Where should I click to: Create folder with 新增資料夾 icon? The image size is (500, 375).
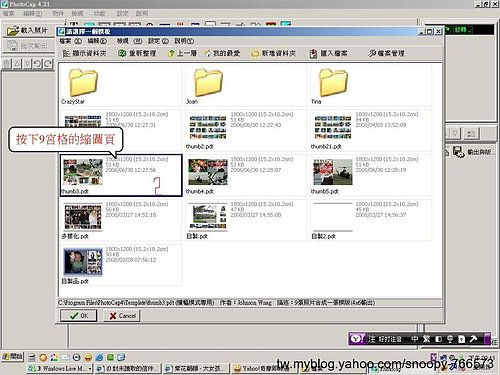274,53
